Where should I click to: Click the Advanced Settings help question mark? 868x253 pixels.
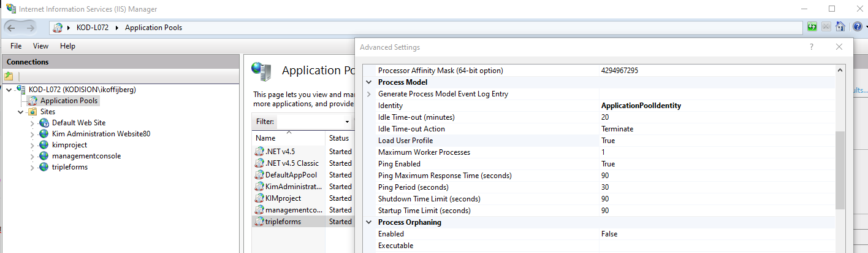[812, 47]
